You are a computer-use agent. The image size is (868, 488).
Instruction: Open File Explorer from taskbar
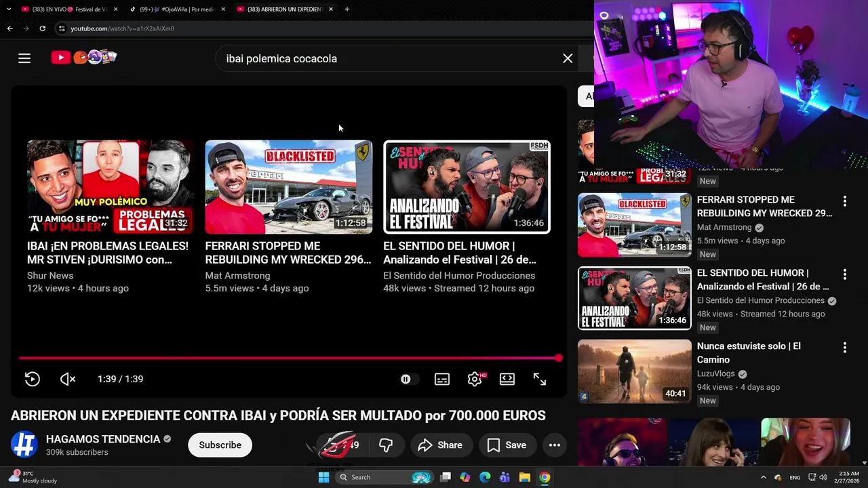[x=524, y=477]
